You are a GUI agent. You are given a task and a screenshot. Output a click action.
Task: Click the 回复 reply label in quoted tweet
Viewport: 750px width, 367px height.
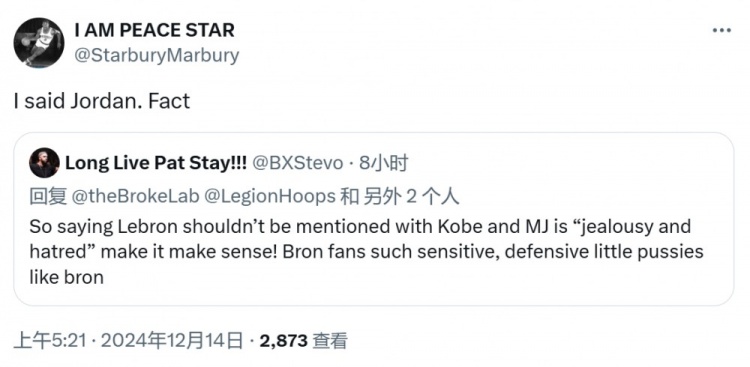[48, 197]
